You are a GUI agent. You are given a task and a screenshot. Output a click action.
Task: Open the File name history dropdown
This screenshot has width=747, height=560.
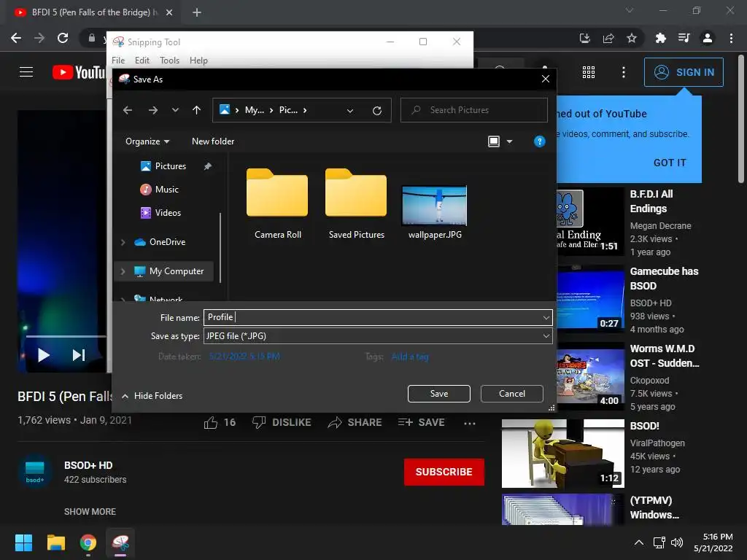pos(546,318)
